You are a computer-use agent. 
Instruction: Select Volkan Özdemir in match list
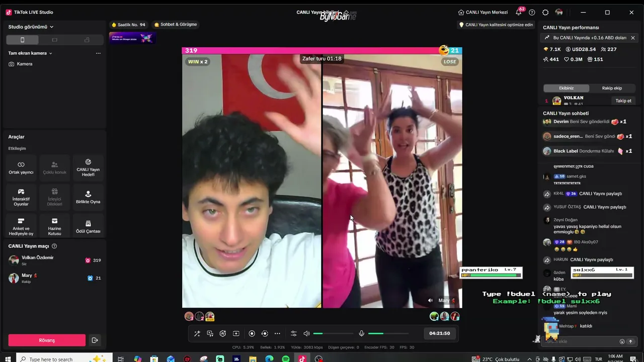point(54,260)
